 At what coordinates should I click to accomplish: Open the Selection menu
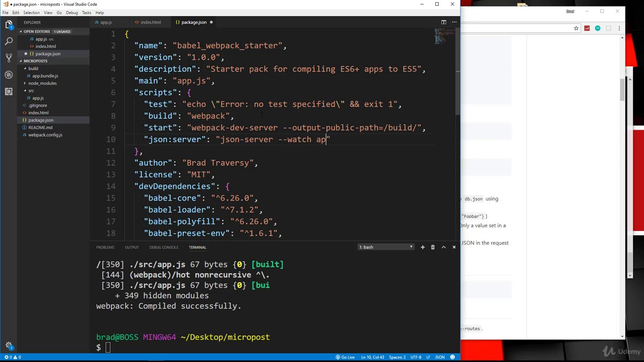pyautogui.click(x=31, y=13)
